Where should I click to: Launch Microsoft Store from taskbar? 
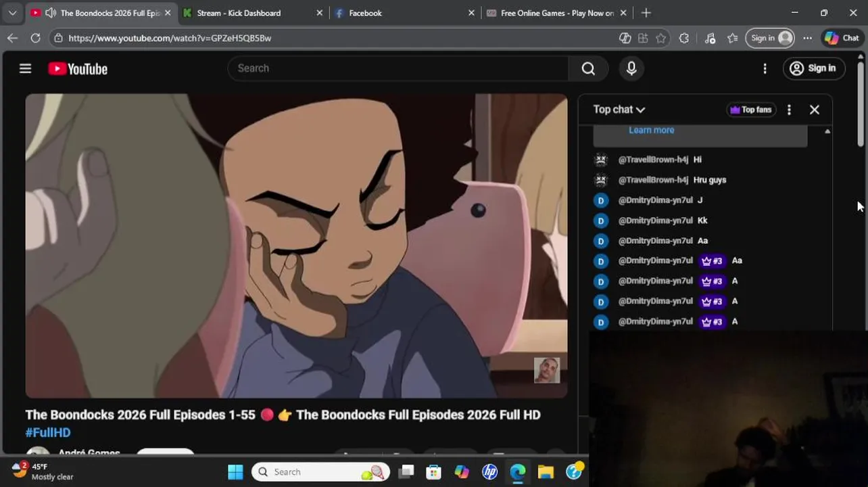pyautogui.click(x=434, y=472)
